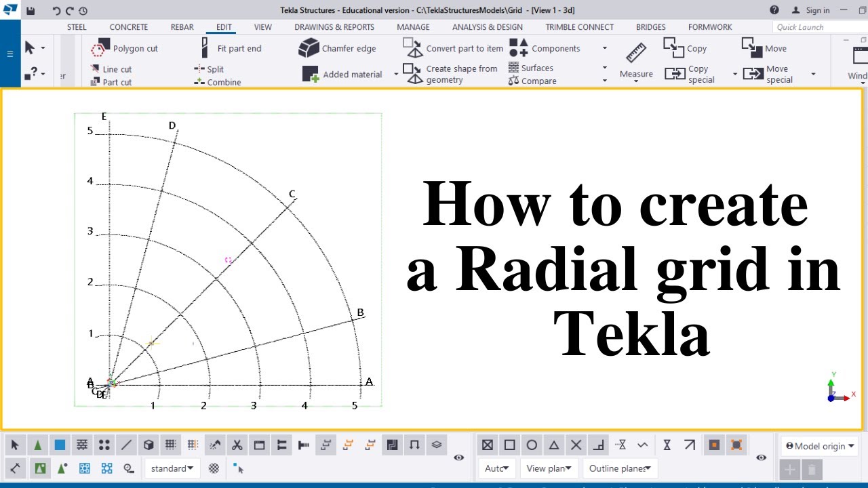
Task: Open the Model origin dropdown
Action: pyautogui.click(x=818, y=446)
